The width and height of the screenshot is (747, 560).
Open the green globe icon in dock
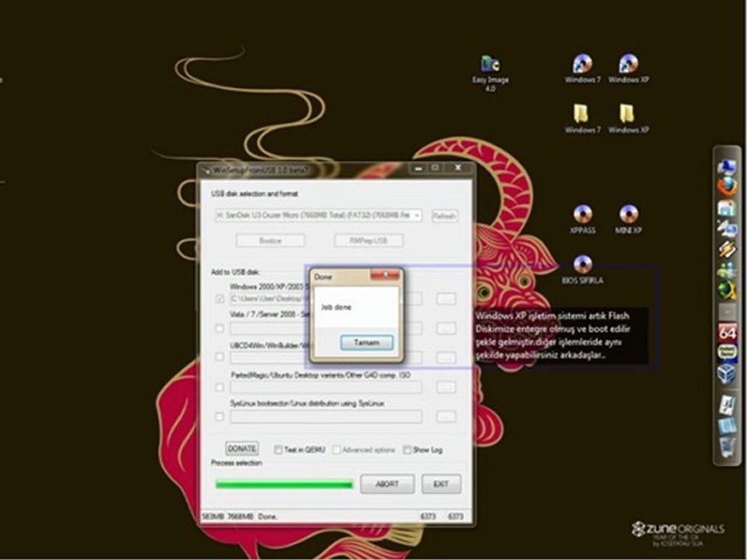727,290
